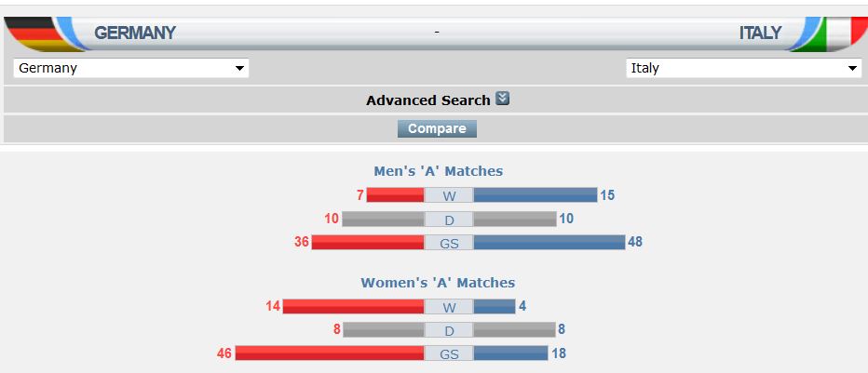This screenshot has width=868, height=373.
Task: Click the GERMANY title in header banner
Action: pos(135,33)
